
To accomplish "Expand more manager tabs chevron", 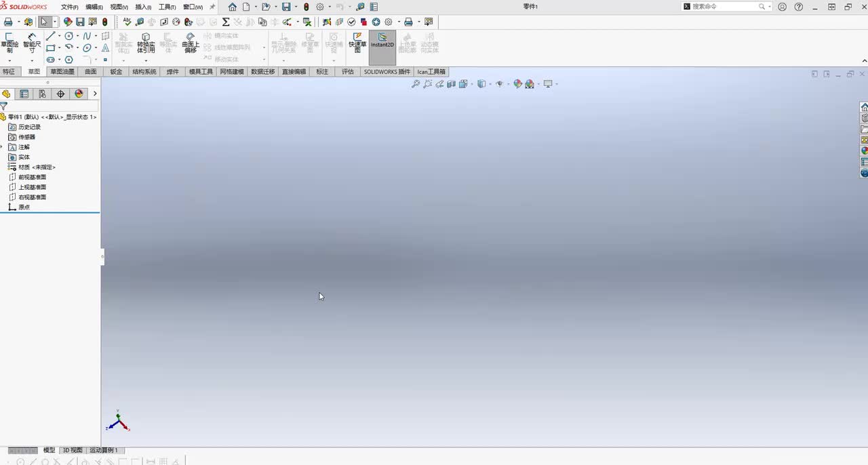I will coord(95,94).
